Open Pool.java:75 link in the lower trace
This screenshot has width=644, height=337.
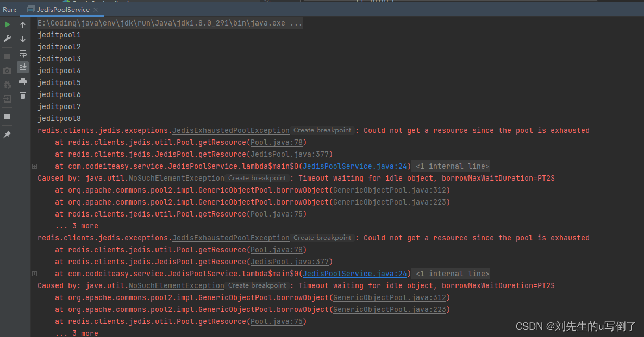(277, 321)
